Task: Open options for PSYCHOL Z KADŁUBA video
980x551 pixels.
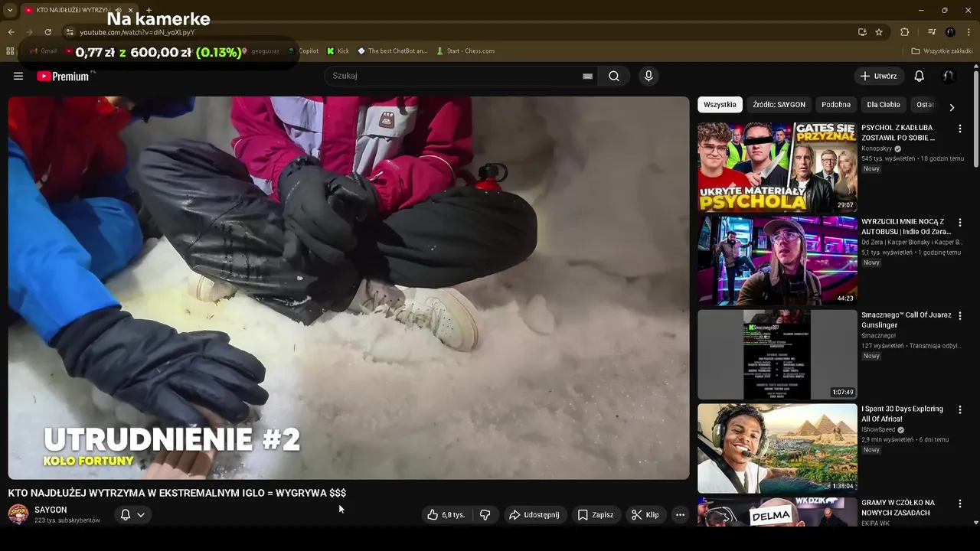Action: click(959, 129)
